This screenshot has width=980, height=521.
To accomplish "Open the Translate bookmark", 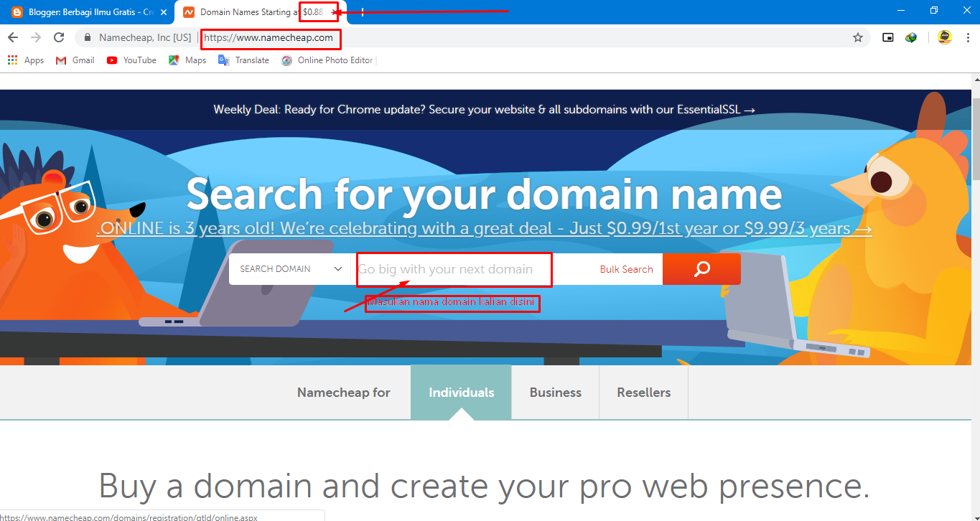I will point(244,60).
